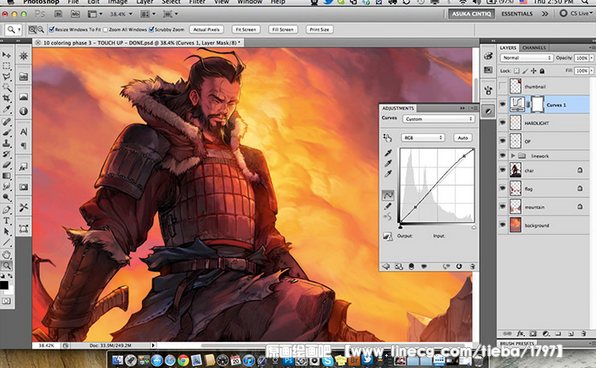Delete the adjustment via trash icon in Adjustments

472,266
